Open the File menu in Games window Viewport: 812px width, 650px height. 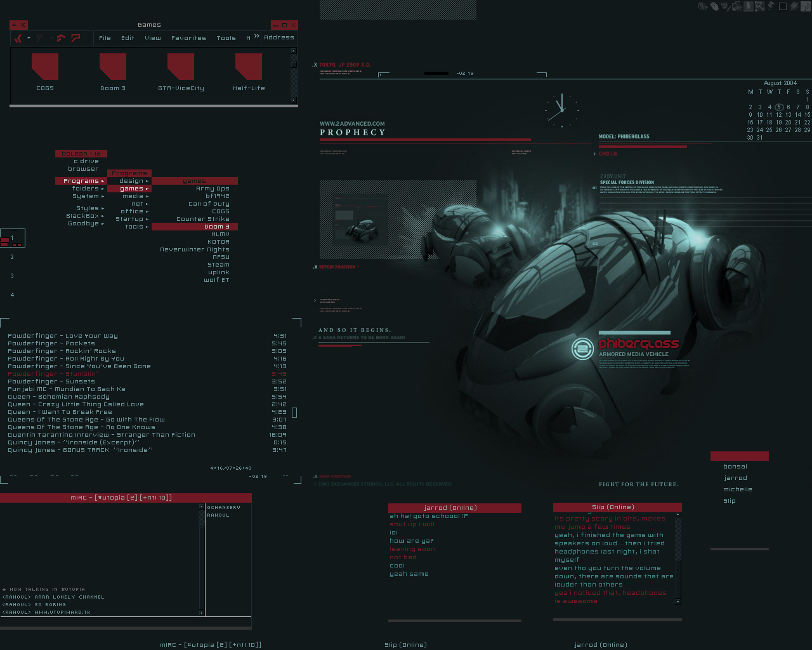click(x=105, y=38)
